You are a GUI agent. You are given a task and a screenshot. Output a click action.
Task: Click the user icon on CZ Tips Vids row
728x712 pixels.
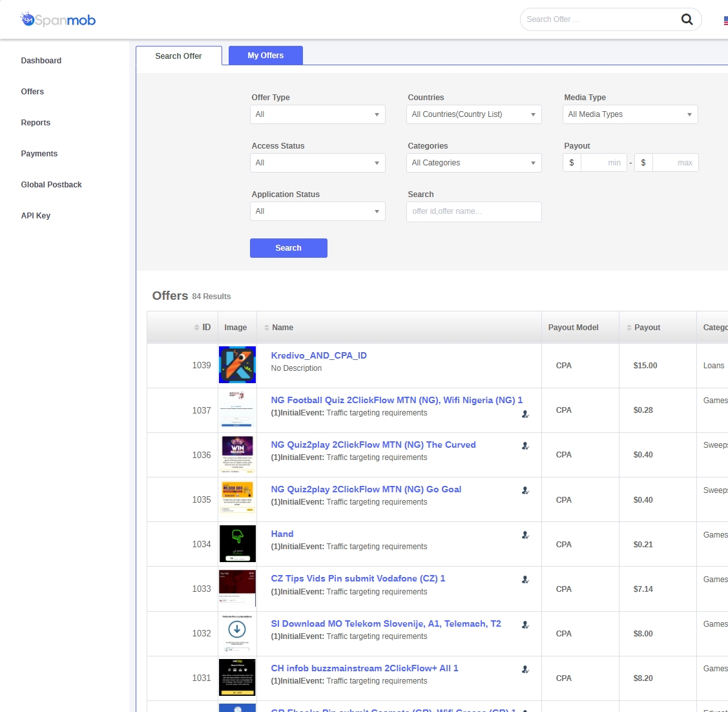point(525,580)
